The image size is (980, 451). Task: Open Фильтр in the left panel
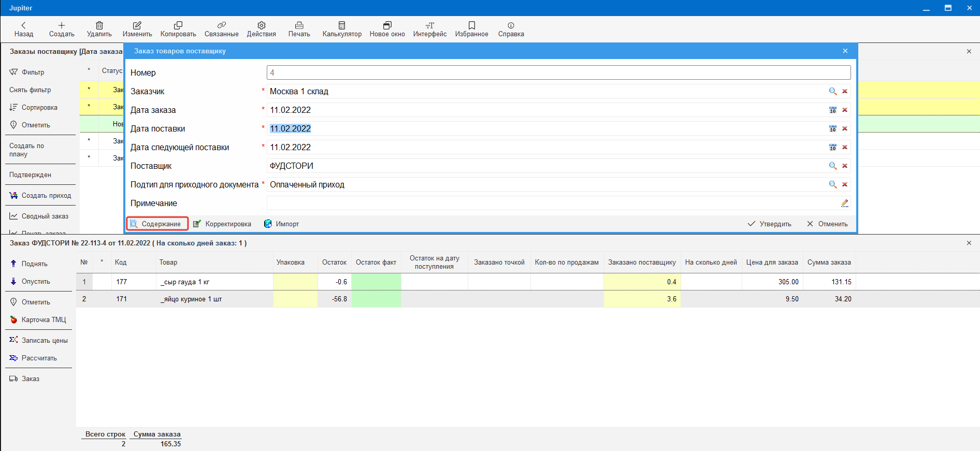[27, 72]
